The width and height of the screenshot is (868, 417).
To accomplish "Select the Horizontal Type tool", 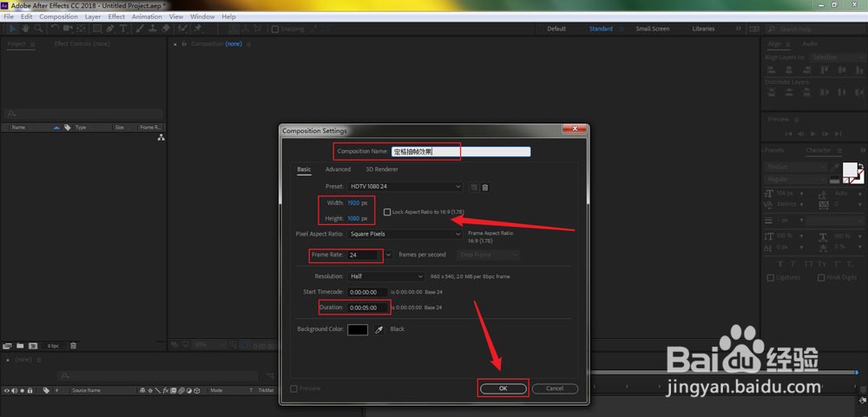I will pos(123,29).
